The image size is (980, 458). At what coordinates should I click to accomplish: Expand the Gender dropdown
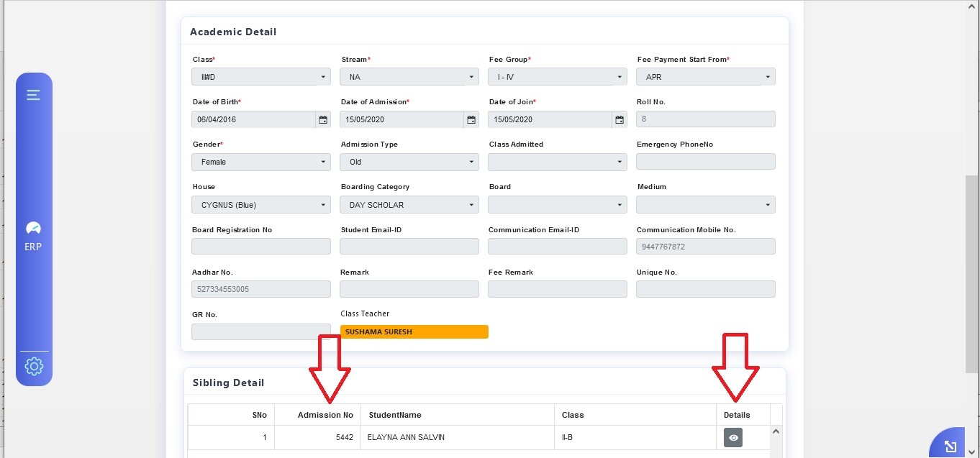pos(260,162)
